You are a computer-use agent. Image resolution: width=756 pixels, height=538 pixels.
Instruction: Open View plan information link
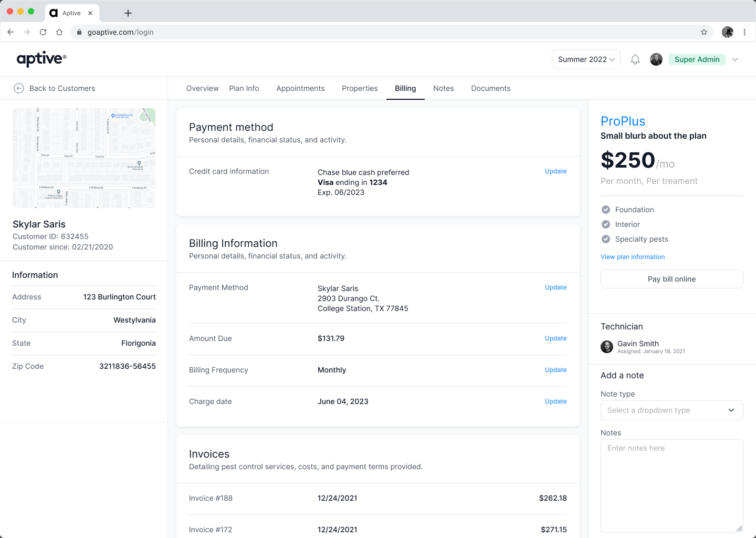pyautogui.click(x=633, y=257)
